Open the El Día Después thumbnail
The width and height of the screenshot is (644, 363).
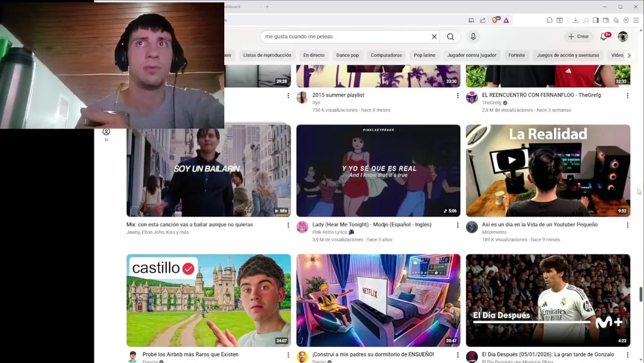(548, 300)
